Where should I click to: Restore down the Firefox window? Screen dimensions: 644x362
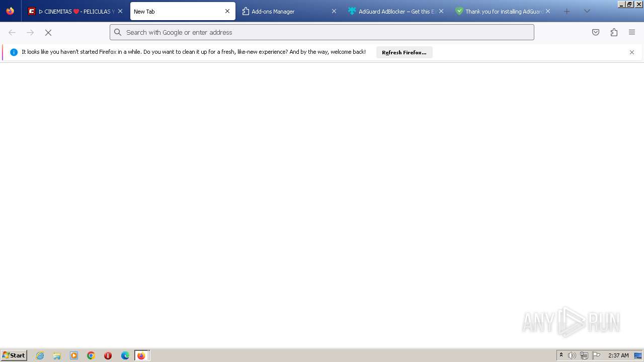pos(629,4)
